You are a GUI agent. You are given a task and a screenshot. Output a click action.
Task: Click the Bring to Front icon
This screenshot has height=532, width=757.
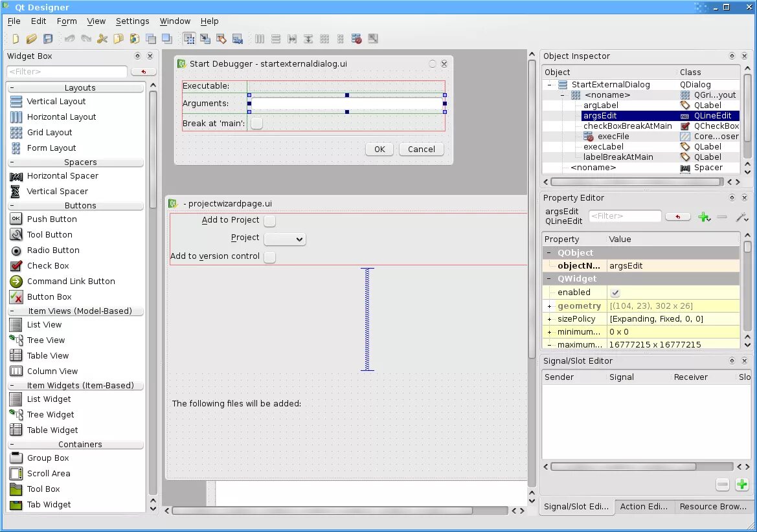point(167,39)
